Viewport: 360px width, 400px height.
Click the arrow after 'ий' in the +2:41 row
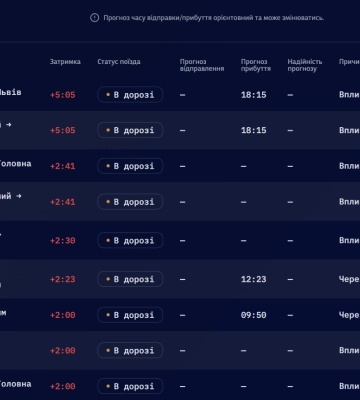pos(19,196)
